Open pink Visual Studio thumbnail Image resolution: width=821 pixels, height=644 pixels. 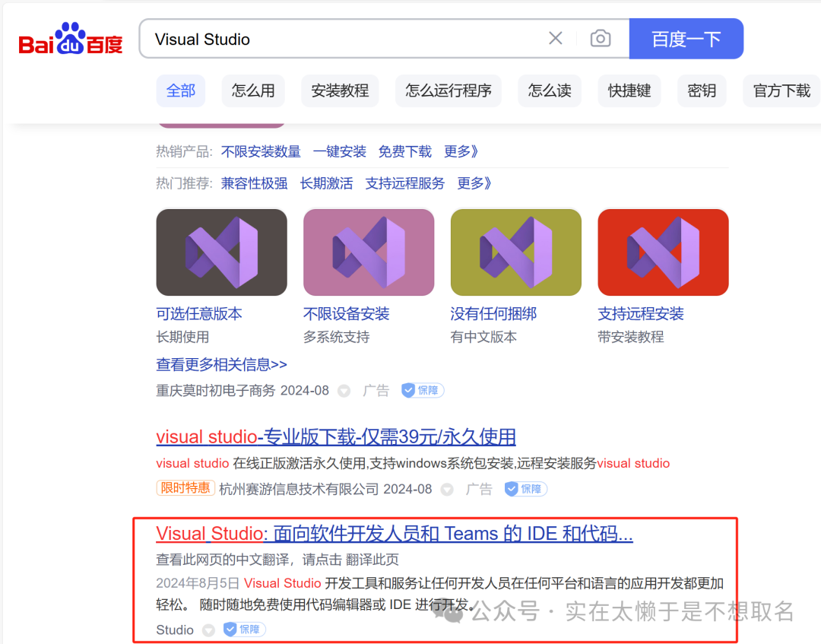369,252
